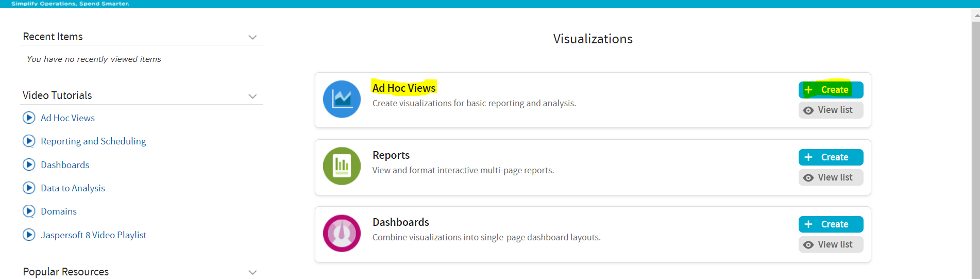Click play icon beside Reporting and Scheduling
980x279 pixels.
click(x=29, y=141)
